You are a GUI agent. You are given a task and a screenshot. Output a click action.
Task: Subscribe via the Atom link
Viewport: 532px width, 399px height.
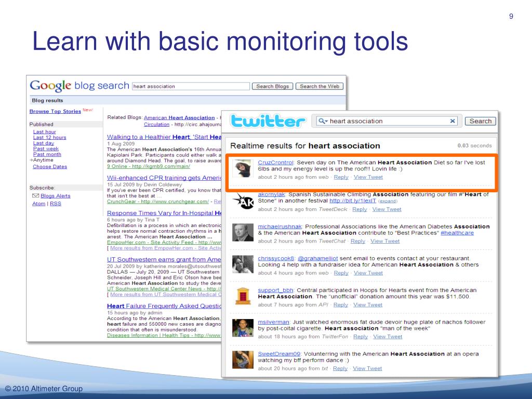click(38, 204)
